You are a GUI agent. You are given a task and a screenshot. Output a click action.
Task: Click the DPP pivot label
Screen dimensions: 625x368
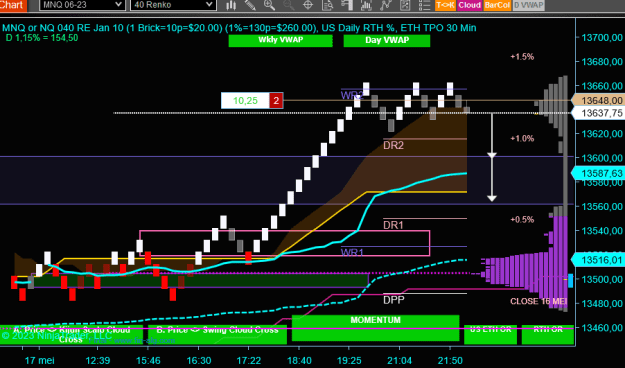pyautogui.click(x=394, y=300)
